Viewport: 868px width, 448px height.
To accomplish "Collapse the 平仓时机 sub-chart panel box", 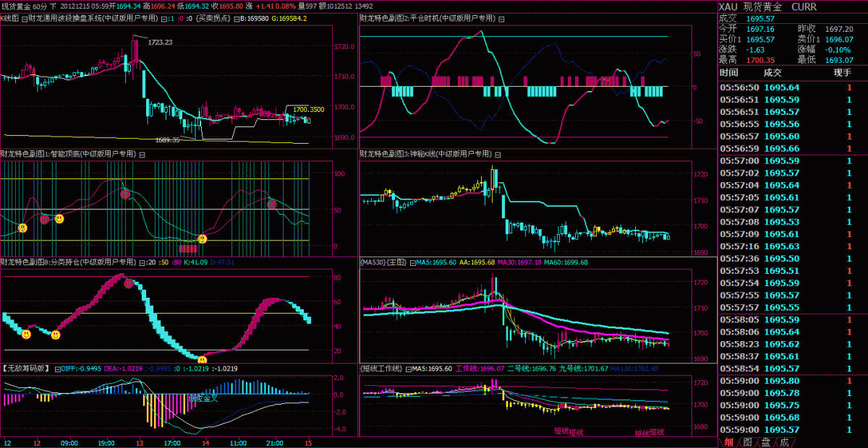I will tap(501, 17).
